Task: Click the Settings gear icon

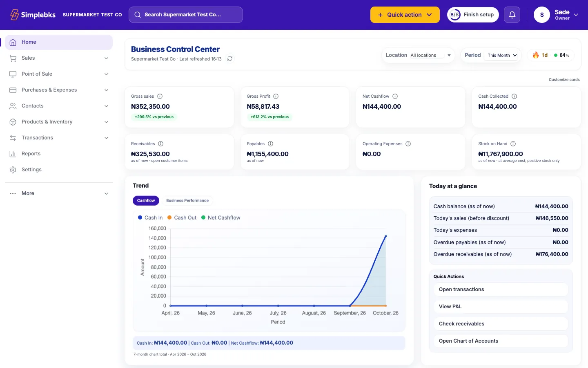Action: pyautogui.click(x=13, y=170)
